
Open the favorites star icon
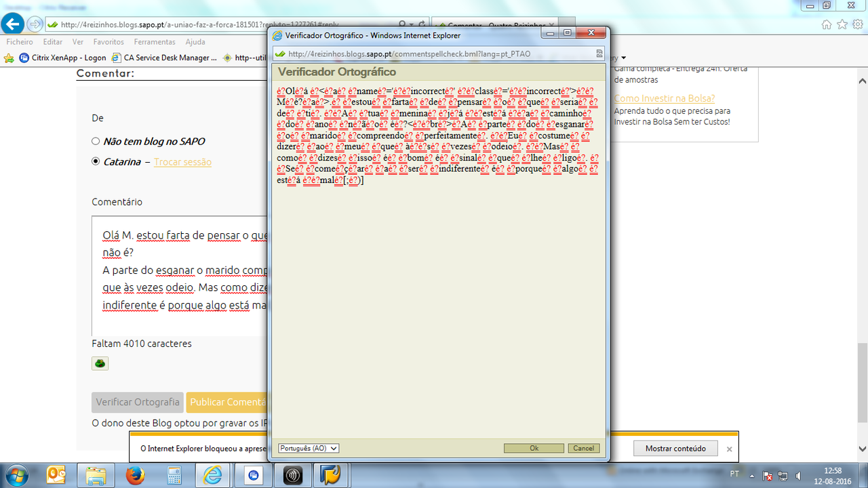pyautogui.click(x=842, y=24)
